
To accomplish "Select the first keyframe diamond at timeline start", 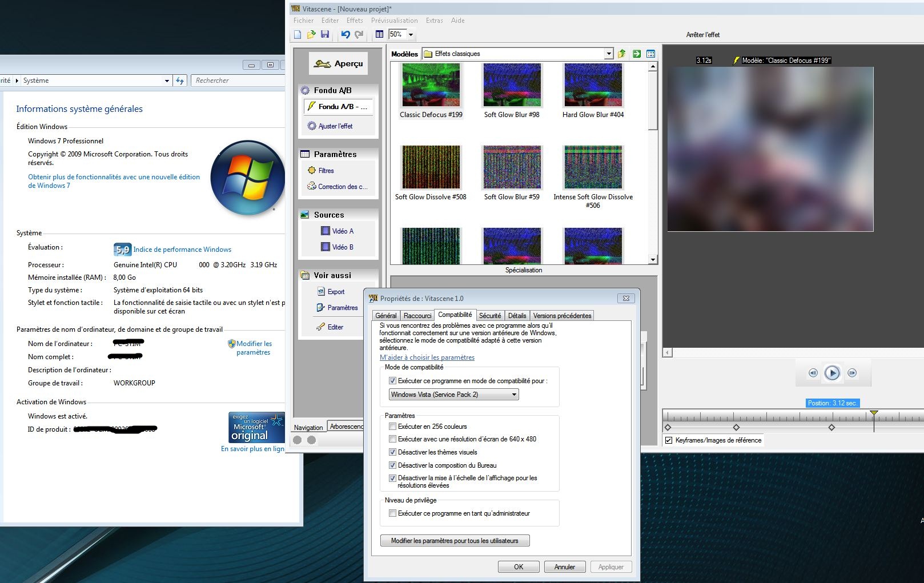I will pyautogui.click(x=668, y=427).
